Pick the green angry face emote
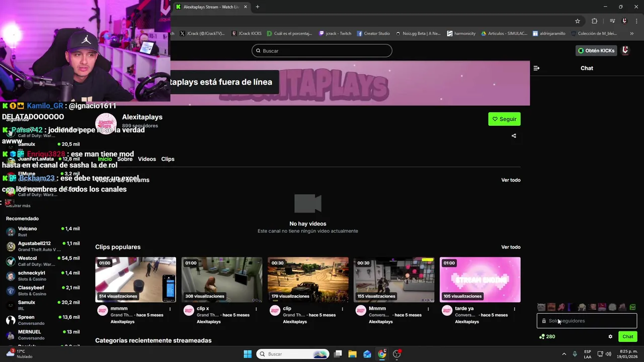 tap(632, 307)
